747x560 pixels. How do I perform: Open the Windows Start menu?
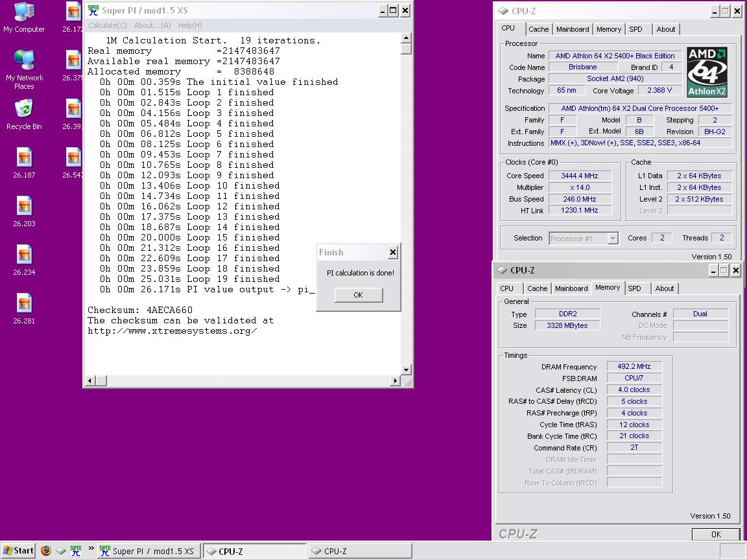tap(18, 551)
